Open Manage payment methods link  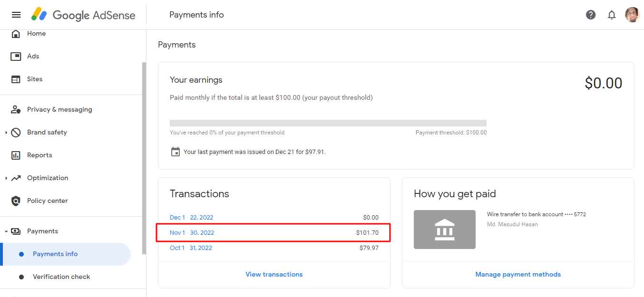coord(518,274)
